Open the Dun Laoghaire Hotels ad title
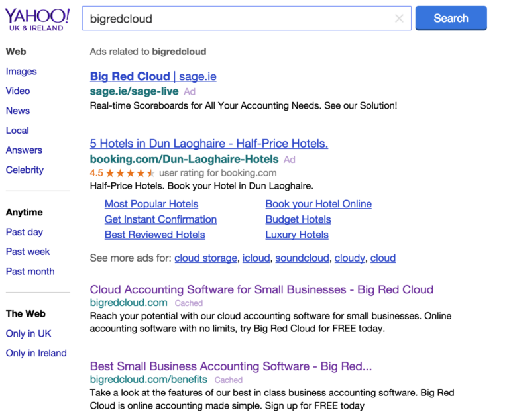Viewport: 509px width, 420px height. [209, 144]
